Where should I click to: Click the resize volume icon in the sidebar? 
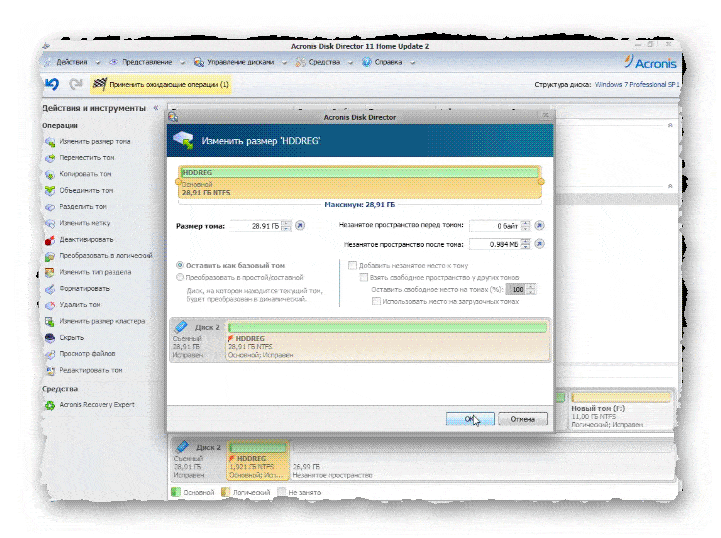point(50,142)
